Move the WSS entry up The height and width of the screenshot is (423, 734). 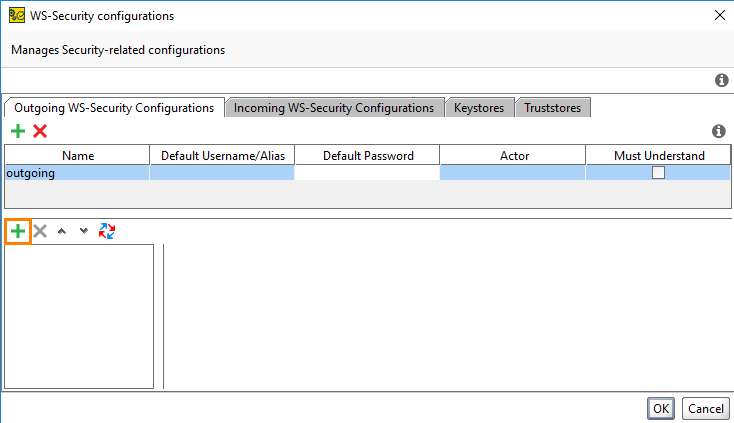(x=62, y=231)
